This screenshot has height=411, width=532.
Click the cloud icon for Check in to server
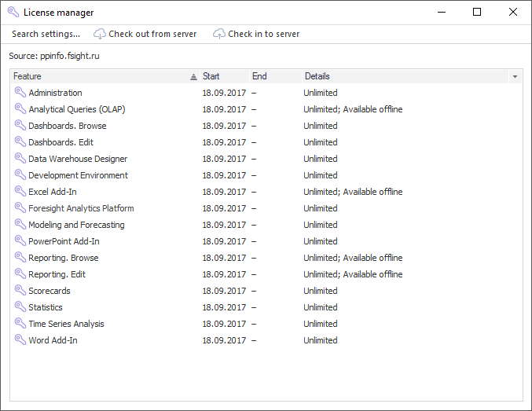coord(218,34)
